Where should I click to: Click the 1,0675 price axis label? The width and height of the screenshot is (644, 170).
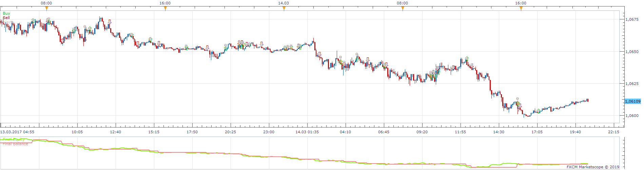[631, 19]
